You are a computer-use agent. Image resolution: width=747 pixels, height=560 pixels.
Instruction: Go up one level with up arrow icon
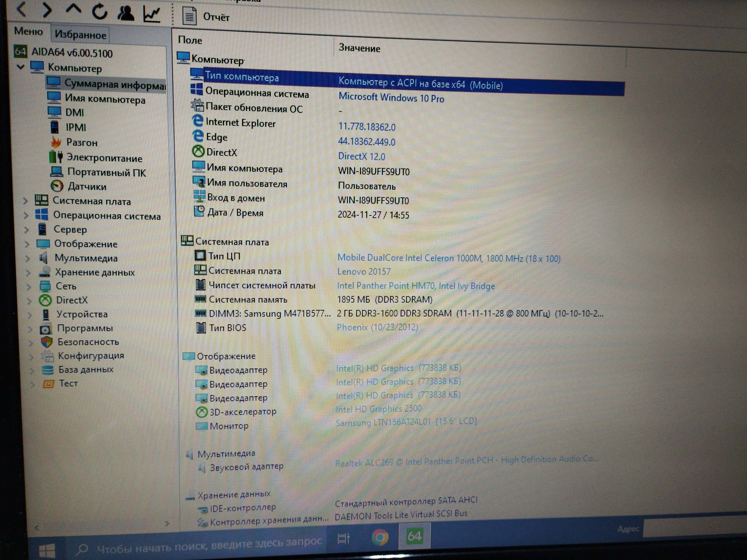tap(73, 9)
